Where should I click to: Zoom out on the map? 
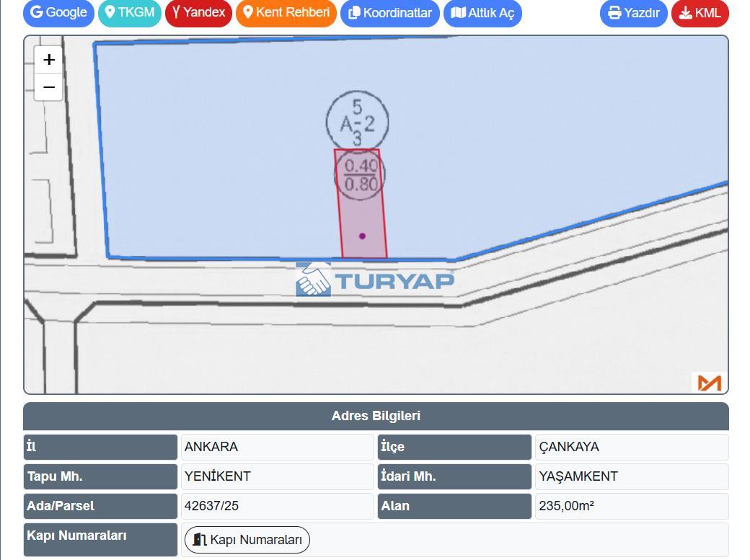coord(48,87)
